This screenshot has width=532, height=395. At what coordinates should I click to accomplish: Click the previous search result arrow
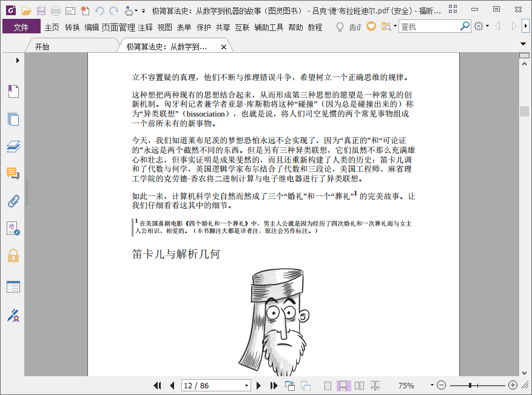pyautogui.click(x=498, y=26)
